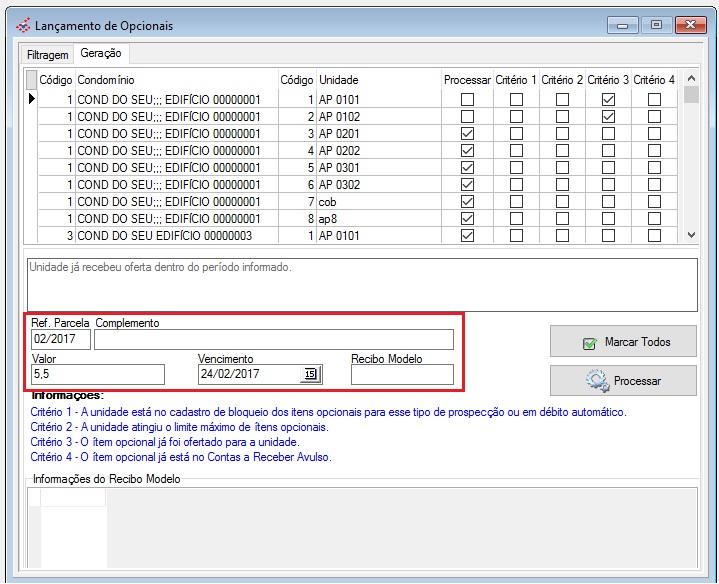The width and height of the screenshot is (719, 584).
Task: Enable Processar checkbox for unit AP 0101
Action: tap(467, 99)
